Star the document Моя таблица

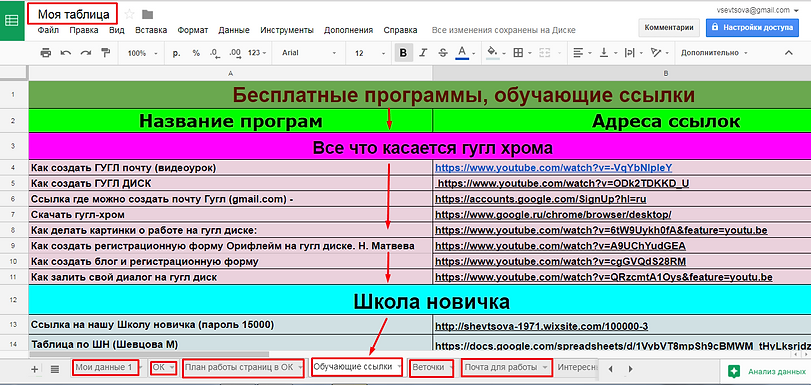pyautogui.click(x=129, y=14)
